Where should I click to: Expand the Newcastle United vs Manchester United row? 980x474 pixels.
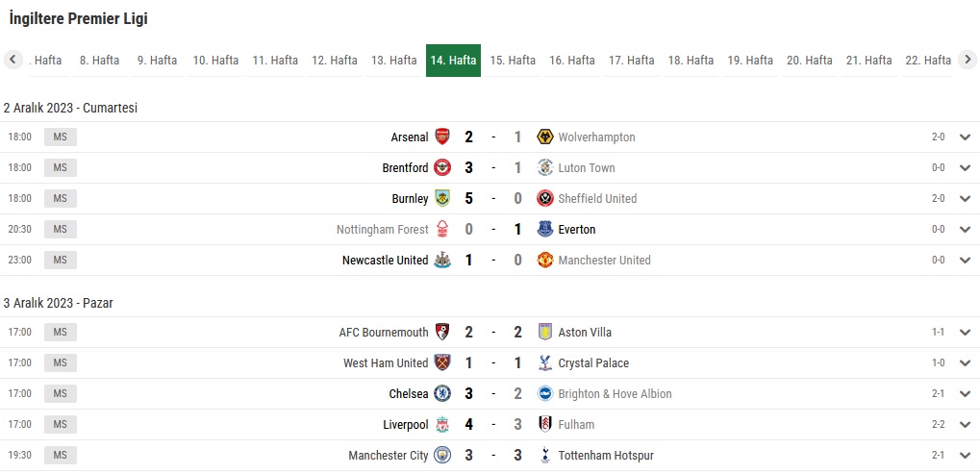(x=965, y=260)
